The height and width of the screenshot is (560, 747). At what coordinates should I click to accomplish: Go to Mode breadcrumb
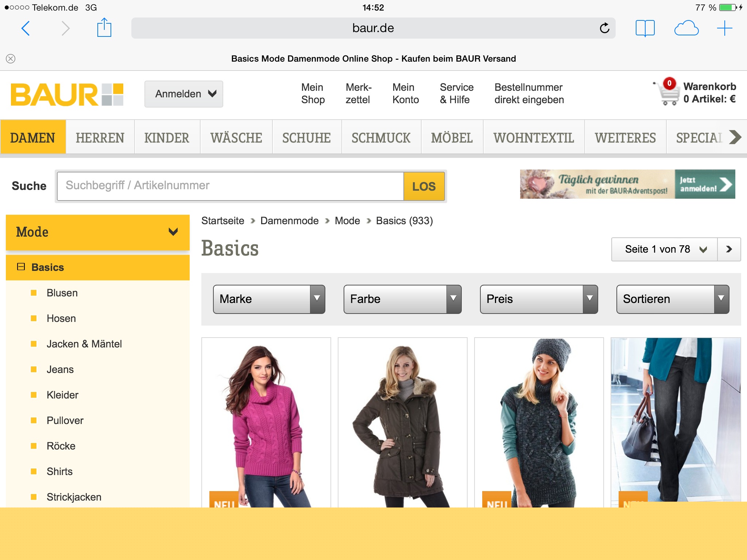coord(347,221)
